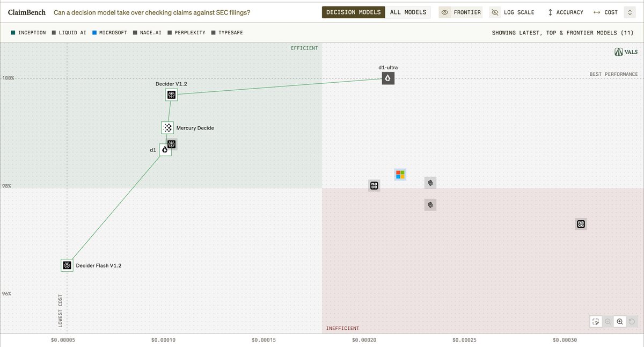Open the Vals logo in the chart corner
This screenshot has height=347, width=644.
tap(626, 52)
